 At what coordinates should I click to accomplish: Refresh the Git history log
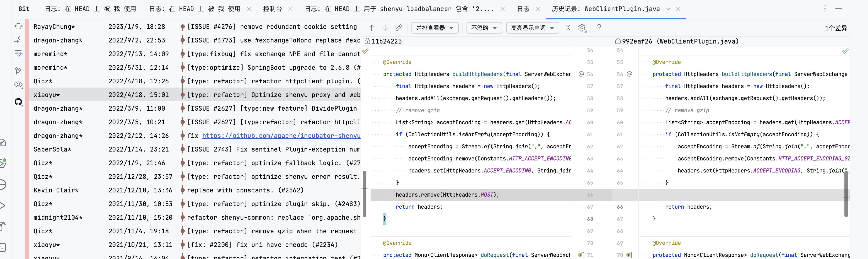tap(18, 26)
